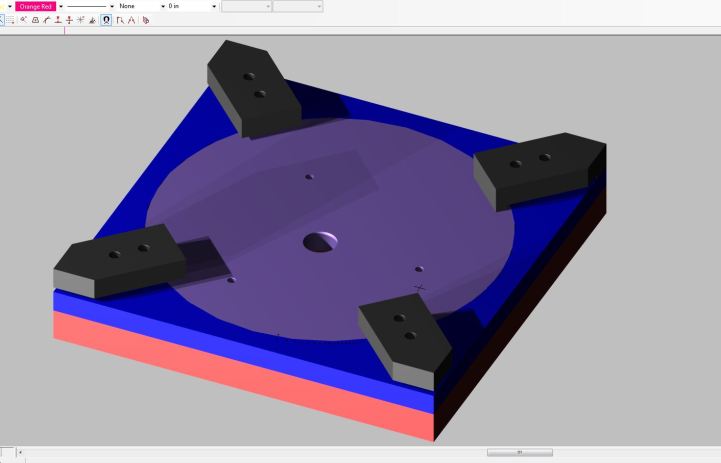Open the second disabled empty combo box

(x=298, y=6)
